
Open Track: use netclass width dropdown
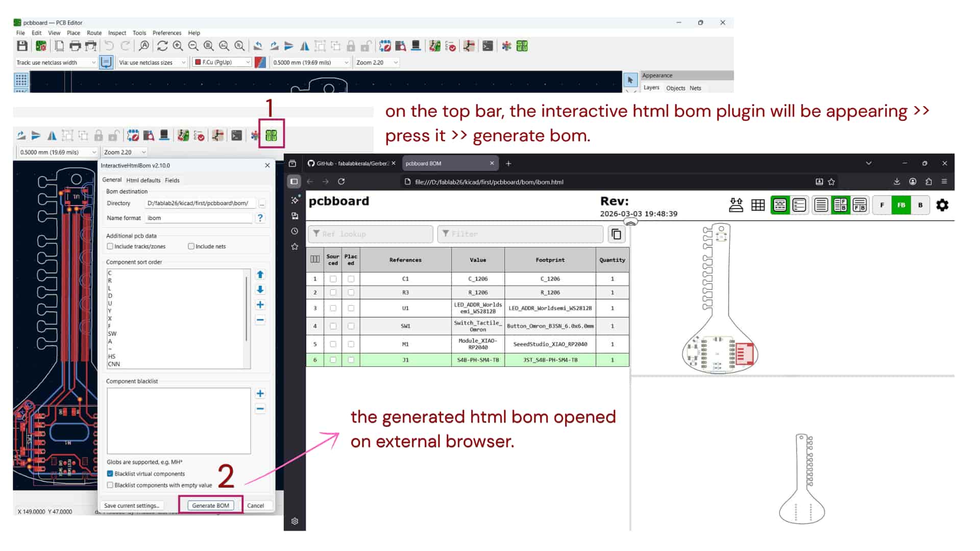[x=56, y=62]
